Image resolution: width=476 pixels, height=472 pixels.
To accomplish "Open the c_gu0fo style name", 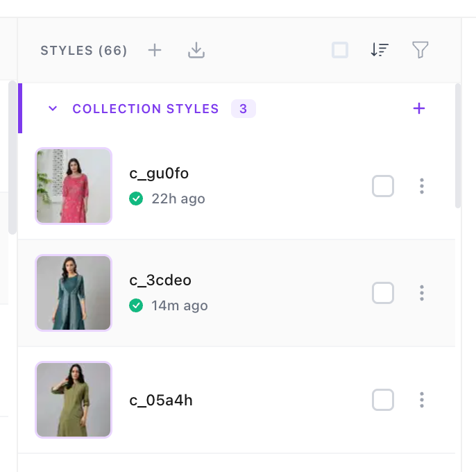I will [x=159, y=174].
